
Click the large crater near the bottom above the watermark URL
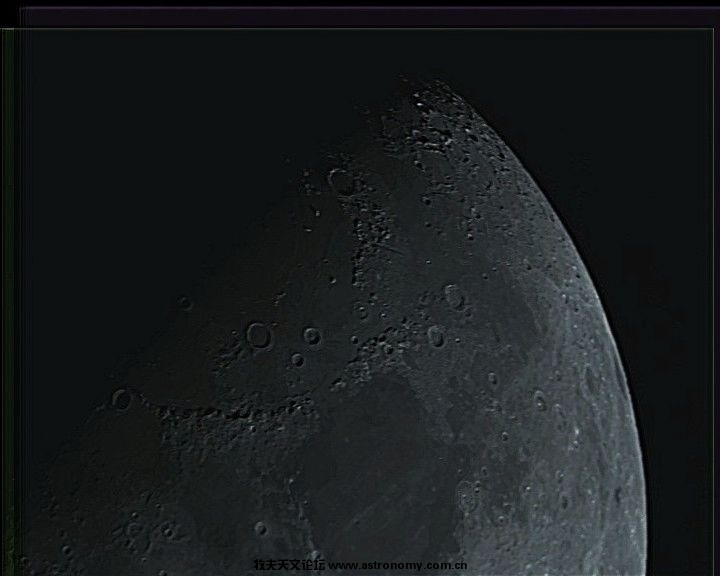pyautogui.click(x=466, y=495)
